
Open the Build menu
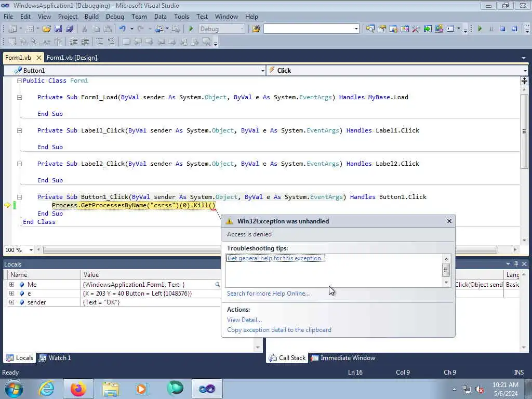pos(91,17)
